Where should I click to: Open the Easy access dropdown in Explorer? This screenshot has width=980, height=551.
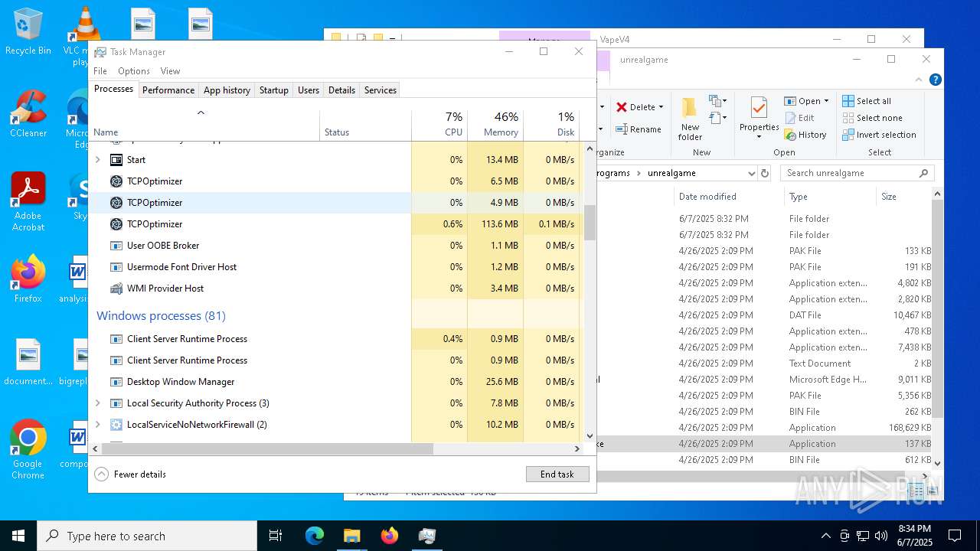(717, 118)
